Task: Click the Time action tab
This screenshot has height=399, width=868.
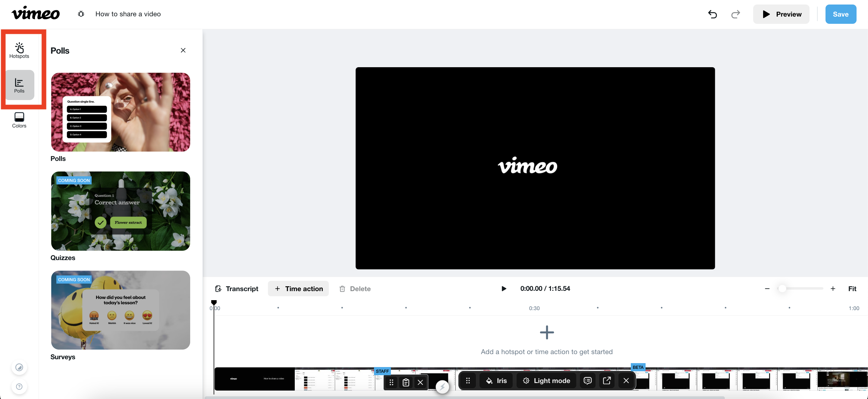Action: point(299,288)
